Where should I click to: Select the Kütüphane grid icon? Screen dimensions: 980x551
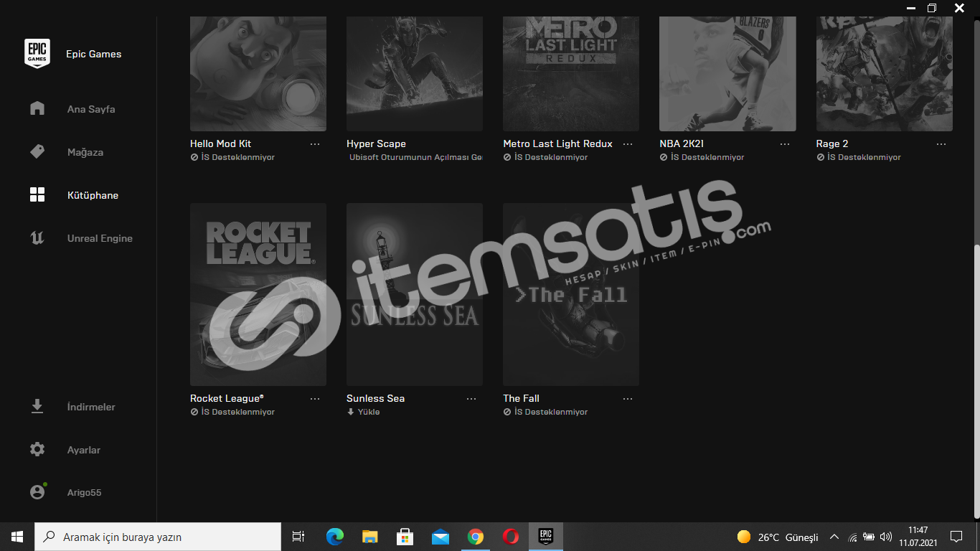[37, 194]
